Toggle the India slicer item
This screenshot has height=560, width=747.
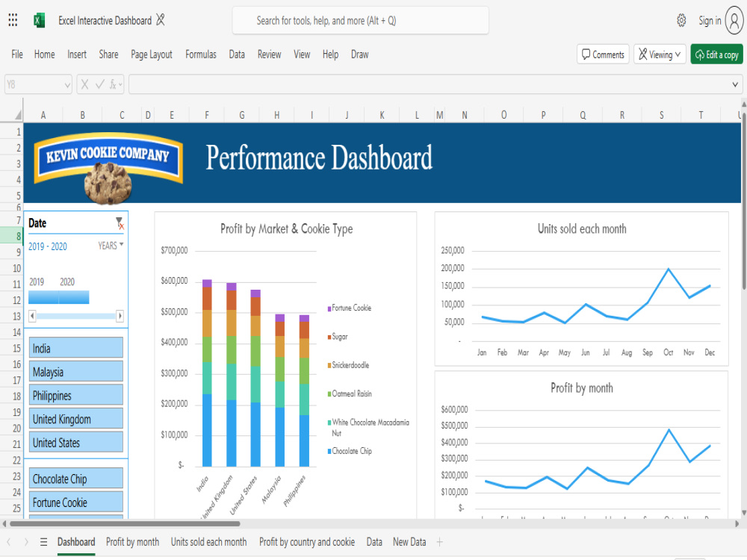75,348
